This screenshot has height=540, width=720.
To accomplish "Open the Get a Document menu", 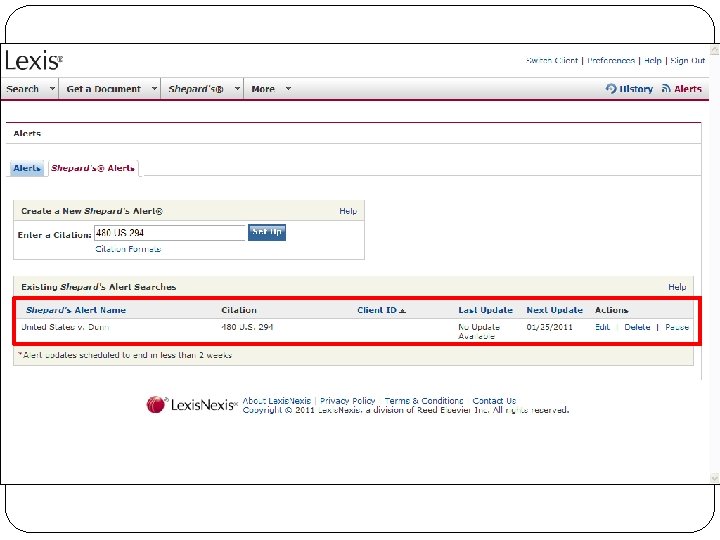I will tap(104, 89).
